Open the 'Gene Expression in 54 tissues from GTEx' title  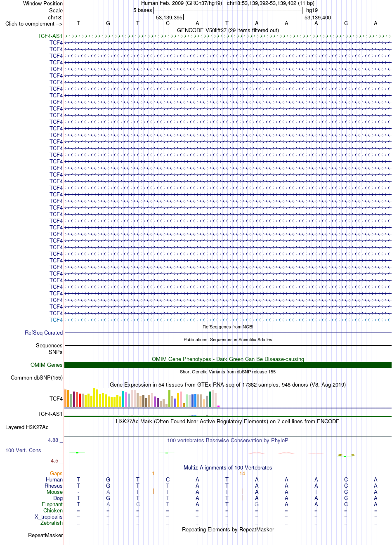click(x=228, y=385)
